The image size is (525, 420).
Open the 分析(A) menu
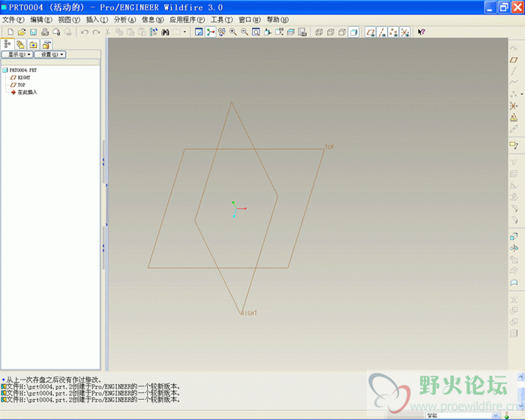tap(125, 19)
